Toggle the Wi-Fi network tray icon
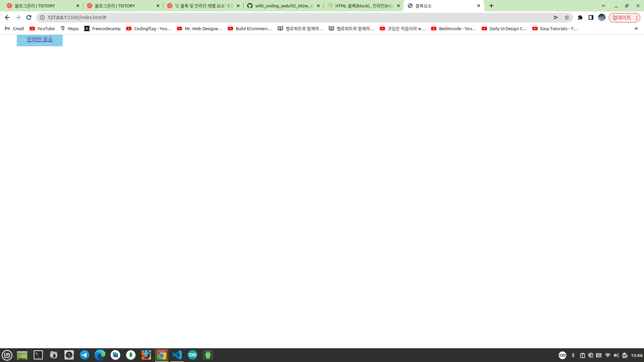This screenshot has width=644, height=362. [x=607, y=355]
